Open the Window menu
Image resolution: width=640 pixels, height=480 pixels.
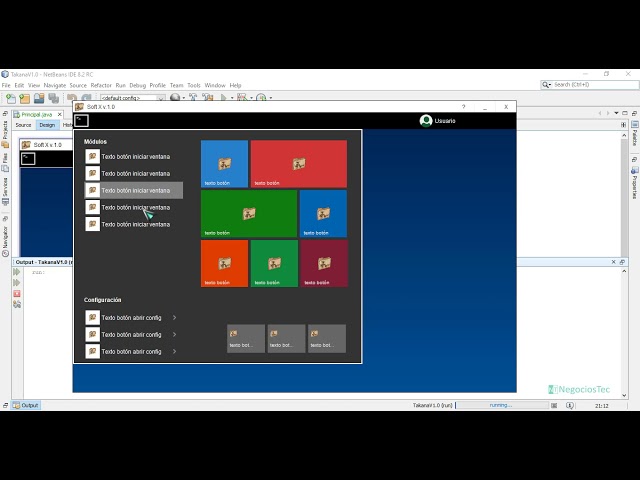point(215,85)
